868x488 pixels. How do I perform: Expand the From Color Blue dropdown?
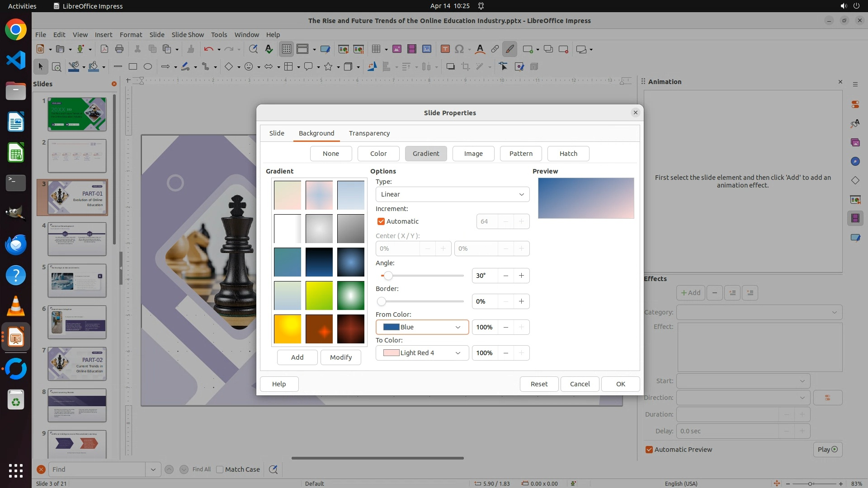pos(422,327)
